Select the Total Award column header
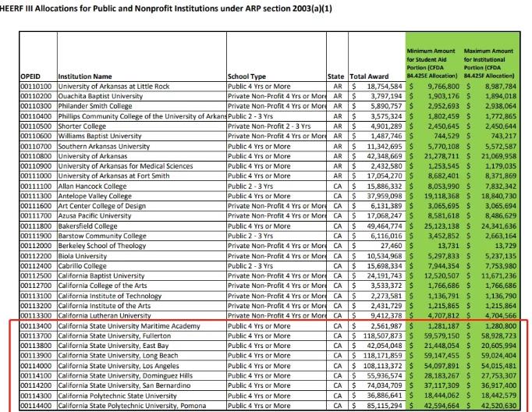The height and width of the screenshot is (412, 532). click(369, 76)
